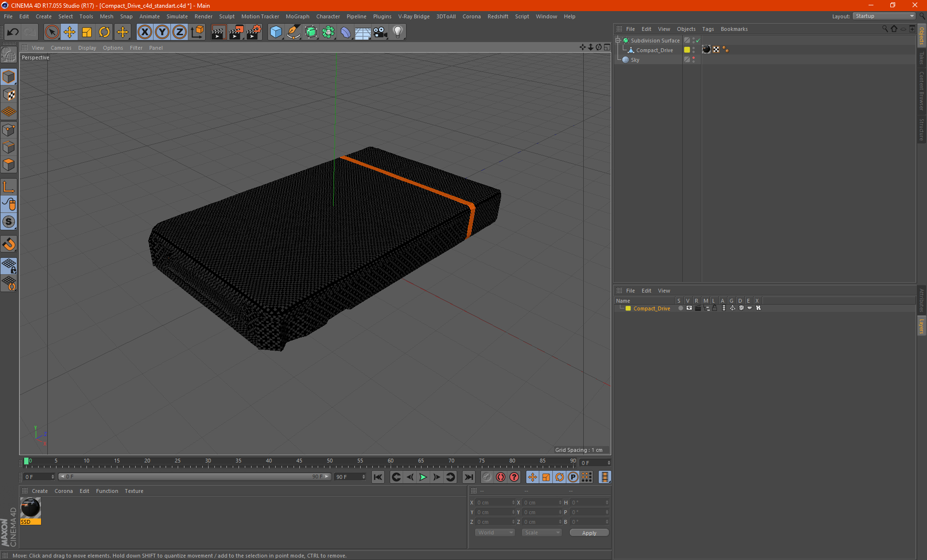Select the Move tool
Viewport: 927px width, 560px height.
[70, 32]
